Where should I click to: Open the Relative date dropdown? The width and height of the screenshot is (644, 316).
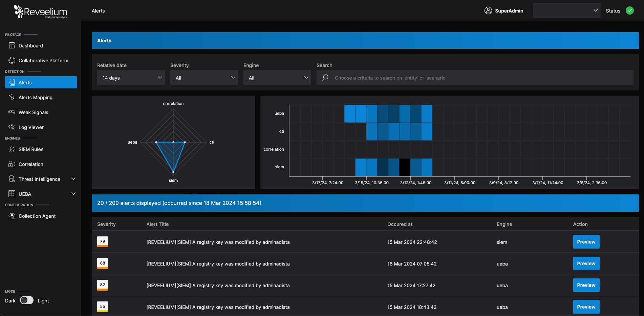pos(131,78)
